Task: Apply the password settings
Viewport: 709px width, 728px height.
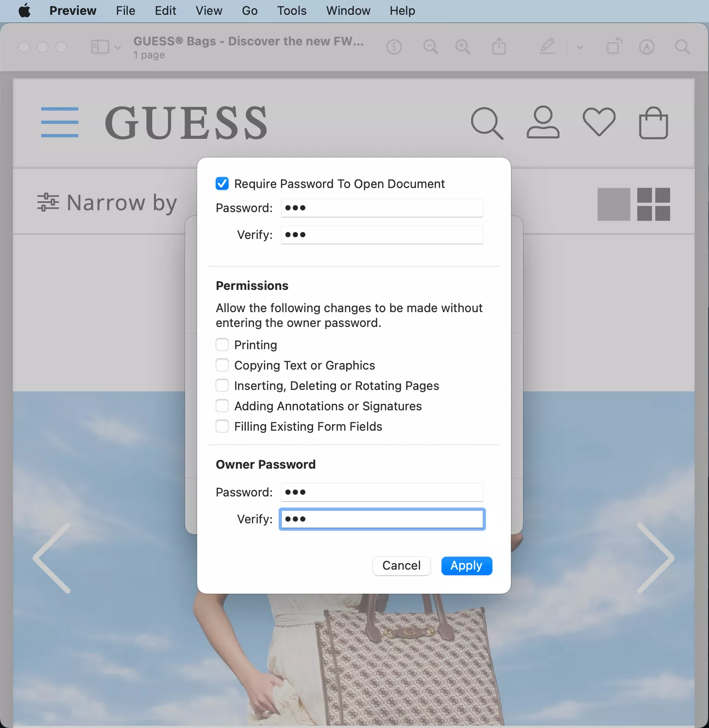Action: click(466, 565)
